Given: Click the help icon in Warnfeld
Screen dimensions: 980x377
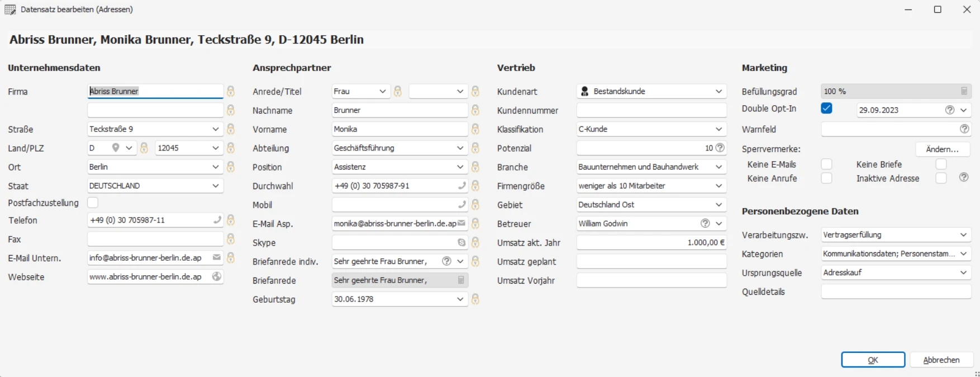Looking at the screenshot, I should 964,129.
